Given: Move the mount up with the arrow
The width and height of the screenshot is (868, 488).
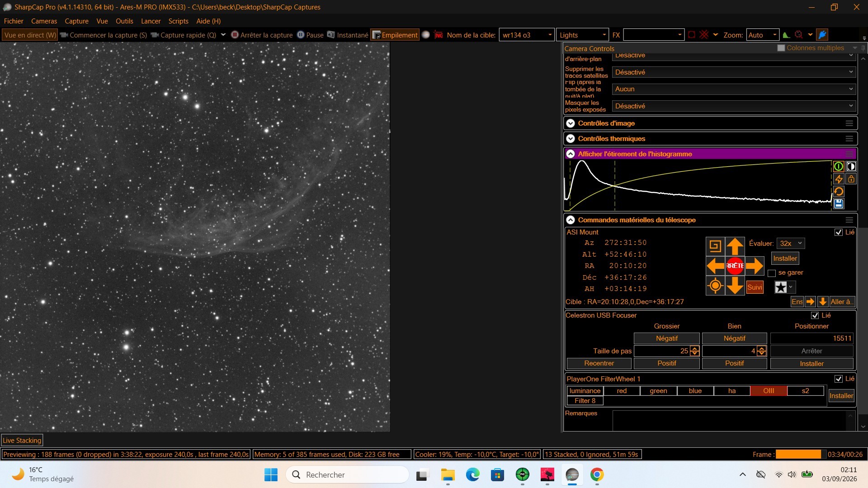Looking at the screenshot, I should pos(735,246).
